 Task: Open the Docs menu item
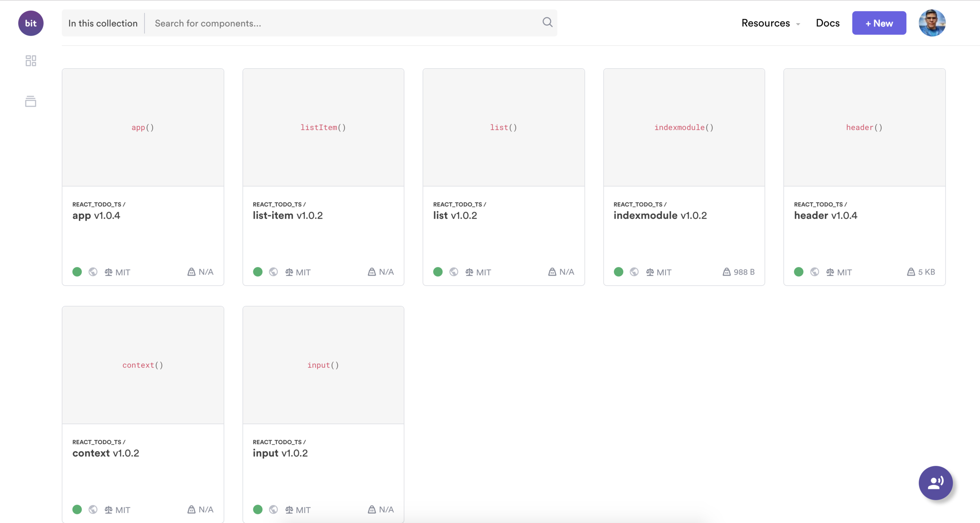(828, 23)
